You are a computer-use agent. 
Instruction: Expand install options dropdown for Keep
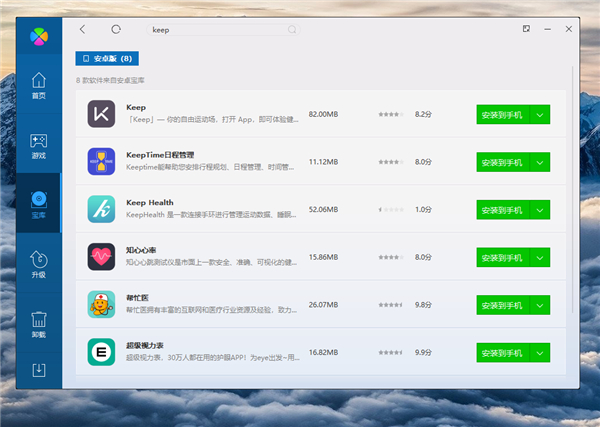[x=539, y=114]
